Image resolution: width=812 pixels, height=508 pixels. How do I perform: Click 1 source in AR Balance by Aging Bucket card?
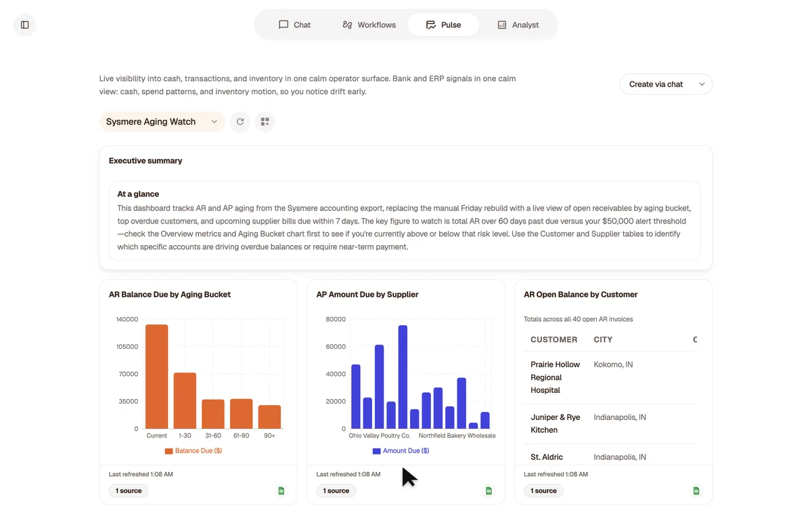pyautogui.click(x=129, y=490)
